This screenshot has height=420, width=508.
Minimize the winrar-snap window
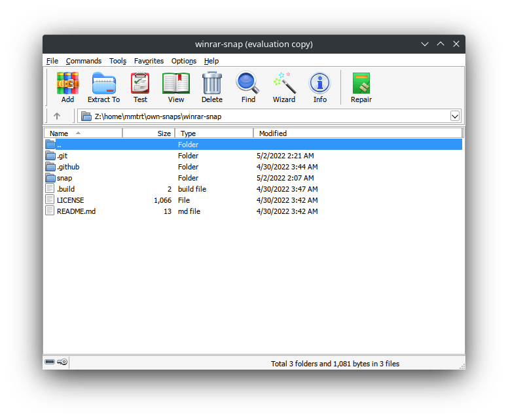[425, 44]
